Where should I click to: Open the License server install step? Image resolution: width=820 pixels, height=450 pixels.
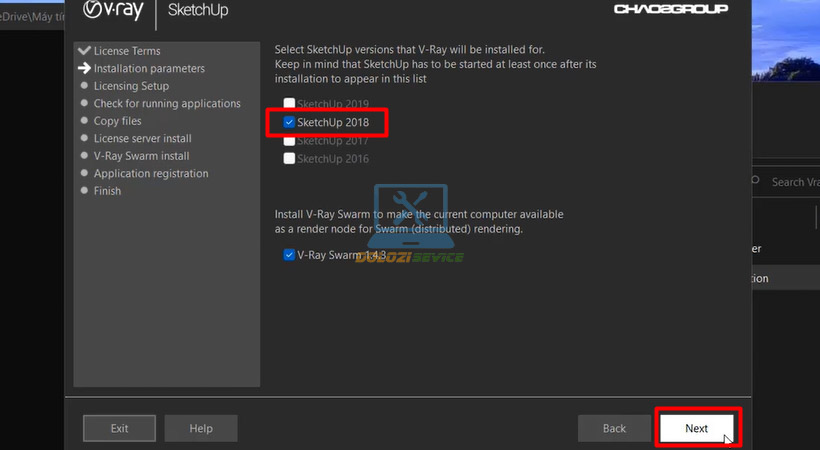(142, 139)
